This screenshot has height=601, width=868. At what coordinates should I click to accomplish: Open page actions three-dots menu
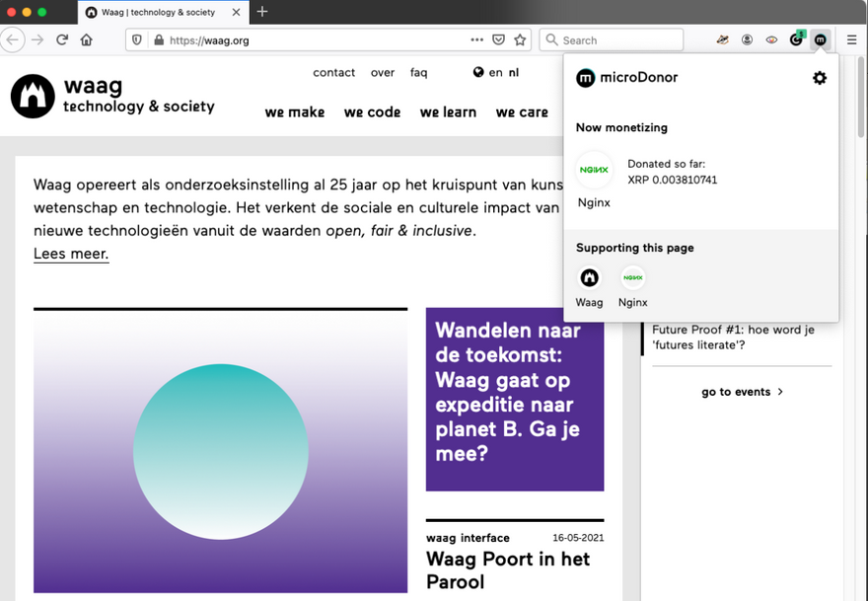(x=477, y=40)
